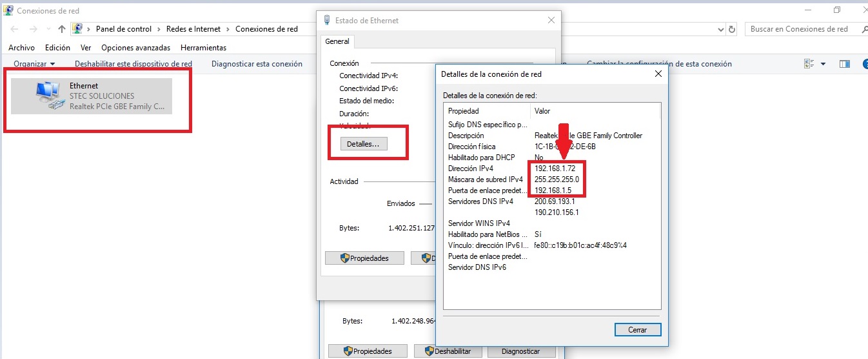The image size is (868, 359).
Task: Expand the Organizar dropdown
Action: click(x=34, y=64)
